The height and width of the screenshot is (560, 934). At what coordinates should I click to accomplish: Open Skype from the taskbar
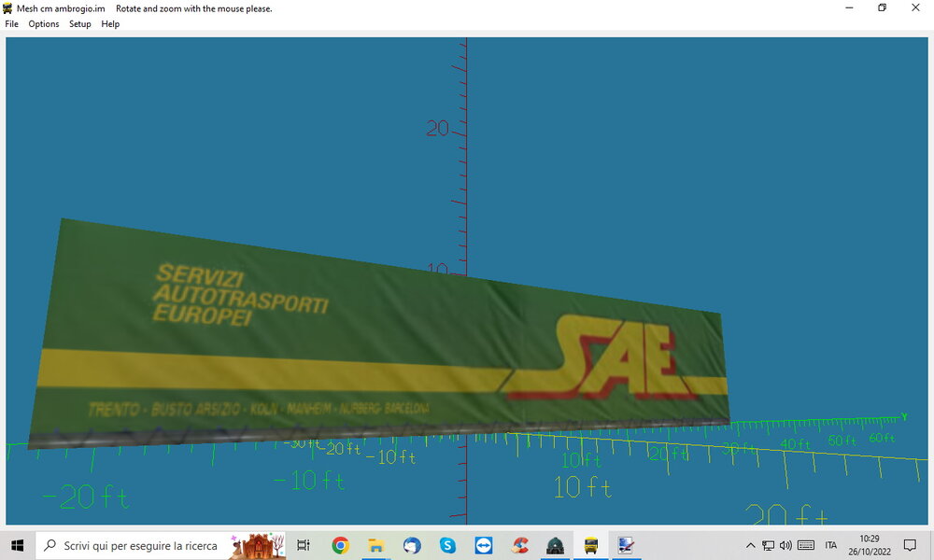pos(447,545)
